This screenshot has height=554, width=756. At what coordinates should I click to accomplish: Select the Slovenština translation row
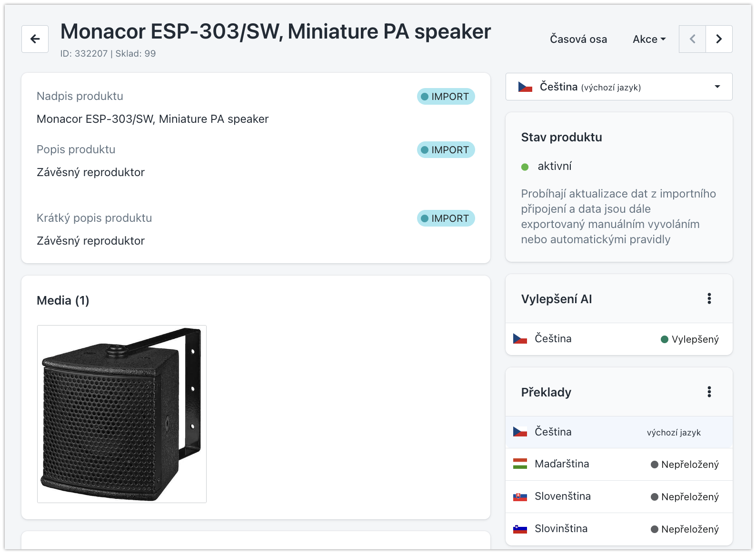click(x=619, y=496)
